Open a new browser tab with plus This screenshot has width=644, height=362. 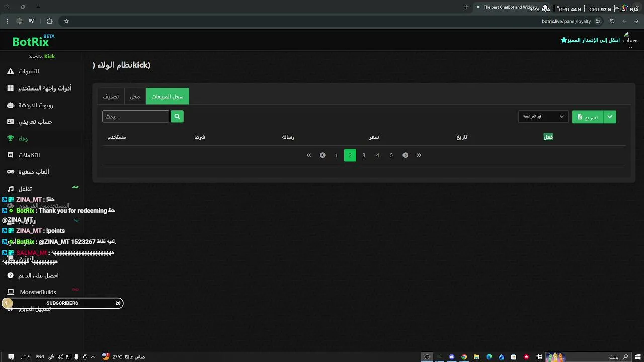click(x=466, y=7)
